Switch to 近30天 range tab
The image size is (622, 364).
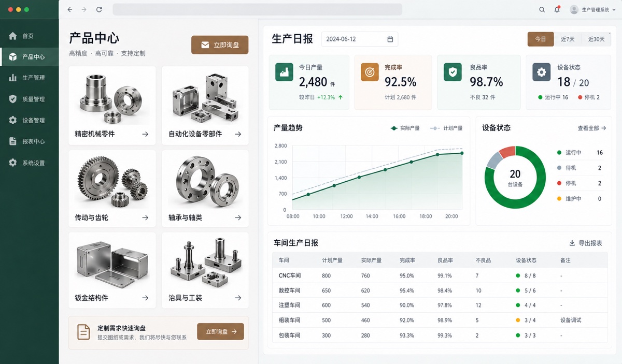596,39
